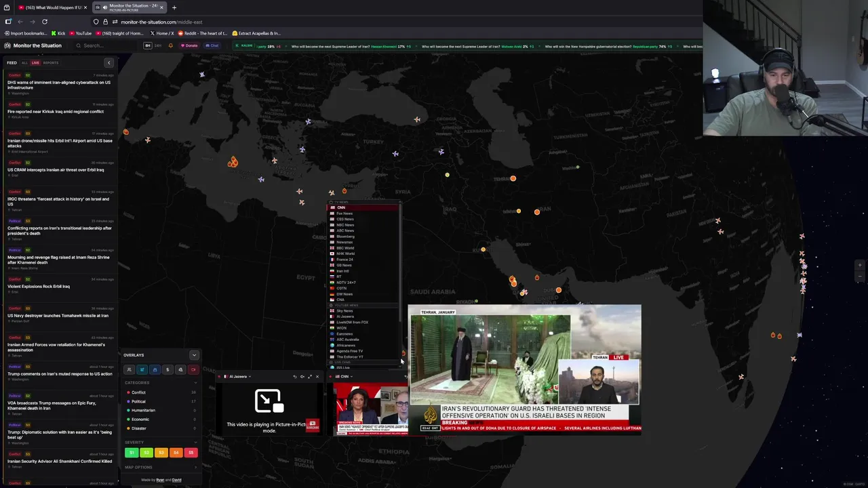Collapse the feed panel with the chevron
This screenshot has height=488, width=868.
click(108, 62)
